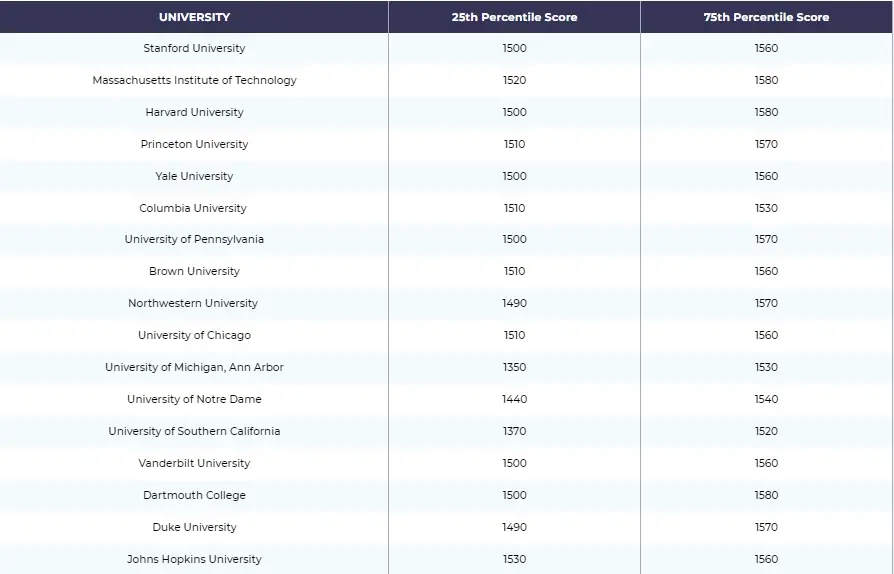Click University of Southern California's 1370 score

pos(514,431)
